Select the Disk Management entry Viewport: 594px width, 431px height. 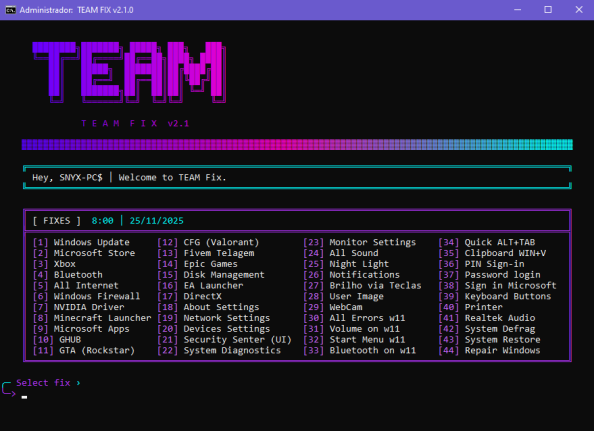coord(211,275)
